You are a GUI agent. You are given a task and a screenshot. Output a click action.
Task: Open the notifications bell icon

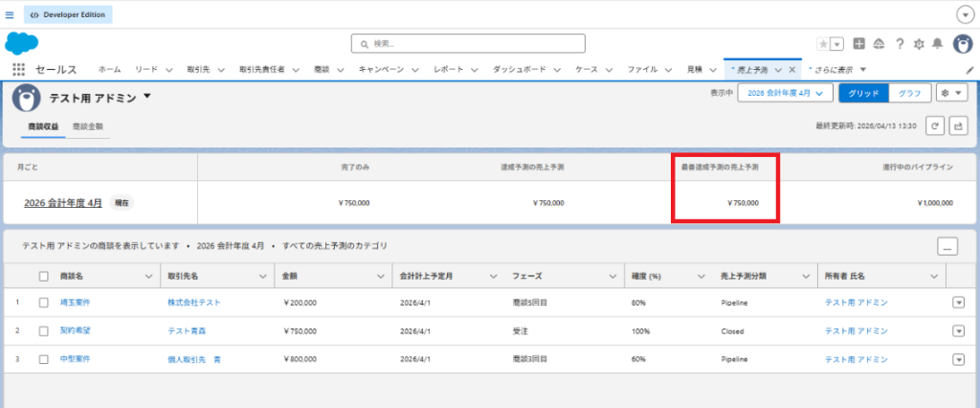938,44
